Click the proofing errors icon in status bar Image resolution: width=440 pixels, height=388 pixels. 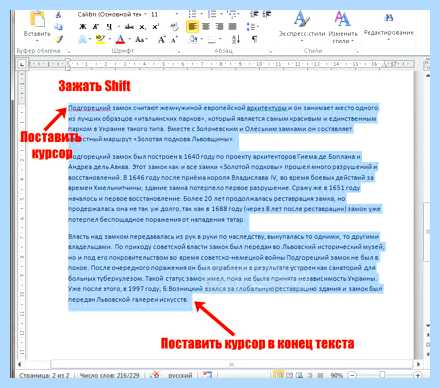click(155, 375)
